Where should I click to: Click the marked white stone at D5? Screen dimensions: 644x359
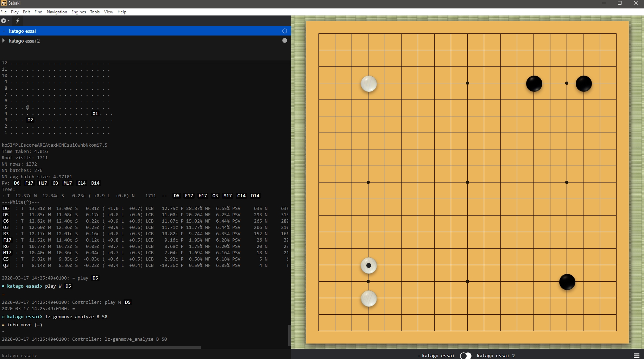tap(368, 265)
